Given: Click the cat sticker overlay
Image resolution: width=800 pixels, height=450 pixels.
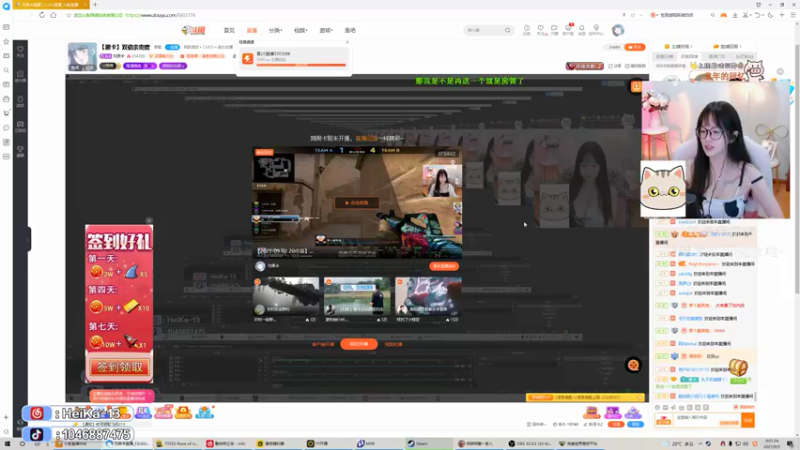Looking at the screenshot, I should point(663,189).
